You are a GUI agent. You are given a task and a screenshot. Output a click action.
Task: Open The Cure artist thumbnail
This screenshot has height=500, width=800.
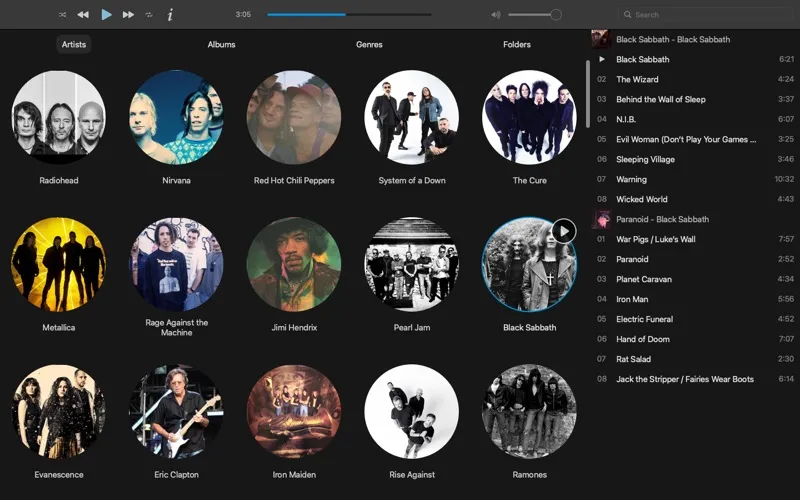(529, 117)
